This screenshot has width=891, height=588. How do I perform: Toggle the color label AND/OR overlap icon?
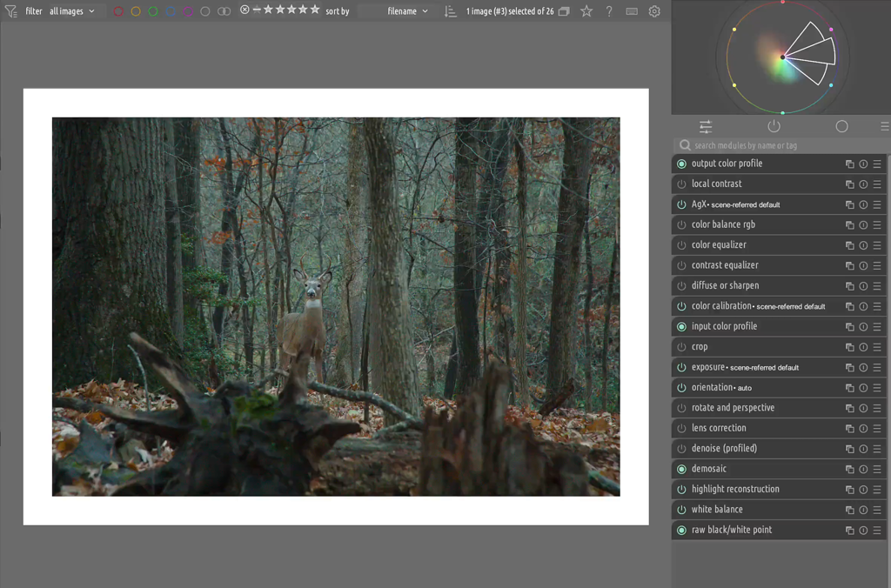click(x=224, y=11)
